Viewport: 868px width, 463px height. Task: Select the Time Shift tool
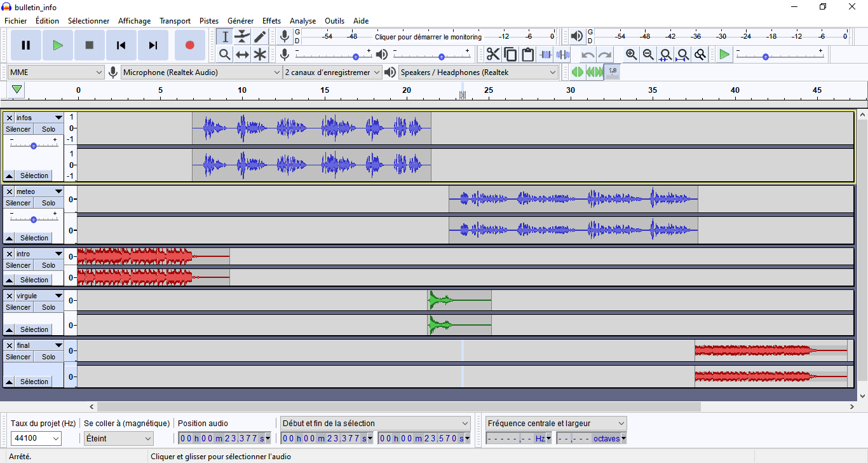(x=242, y=55)
